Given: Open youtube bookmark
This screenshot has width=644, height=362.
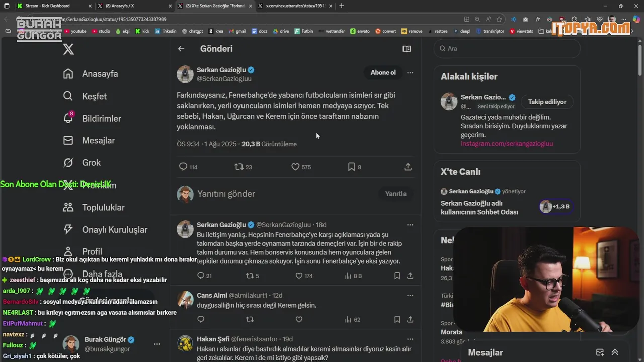Looking at the screenshot, I should (75, 31).
